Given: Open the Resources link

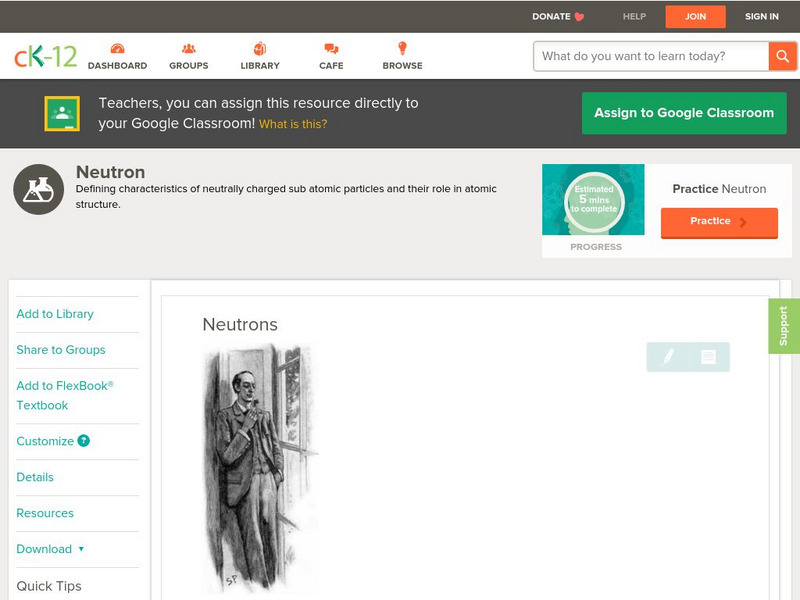Looking at the screenshot, I should [x=45, y=513].
